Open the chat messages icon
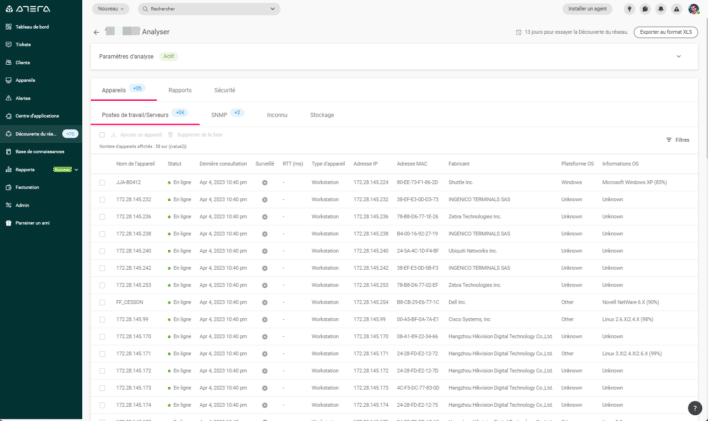This screenshot has width=708, height=421. coord(645,8)
